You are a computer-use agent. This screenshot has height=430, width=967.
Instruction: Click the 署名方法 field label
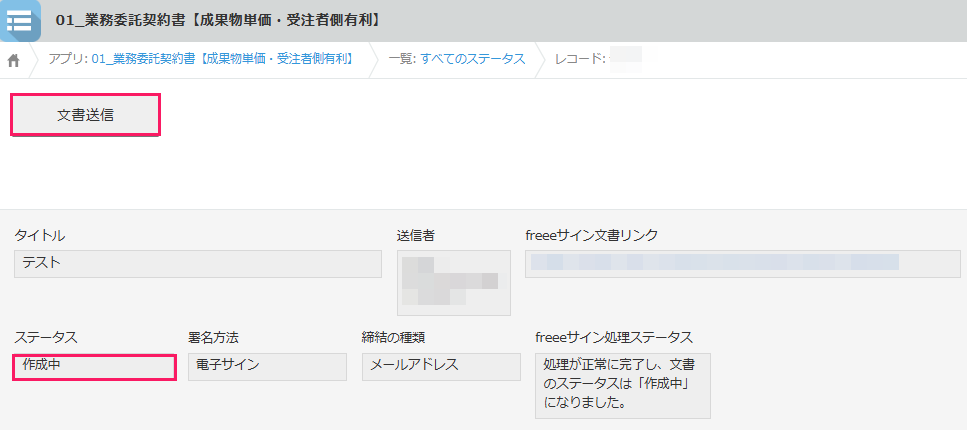tap(213, 338)
